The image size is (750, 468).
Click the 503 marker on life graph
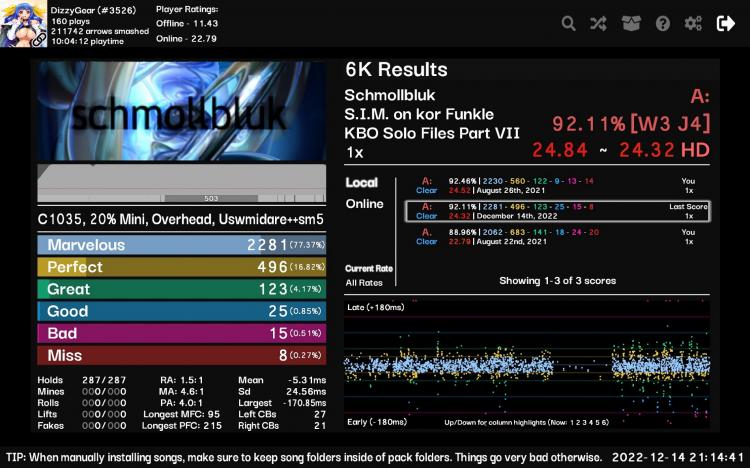(211, 198)
